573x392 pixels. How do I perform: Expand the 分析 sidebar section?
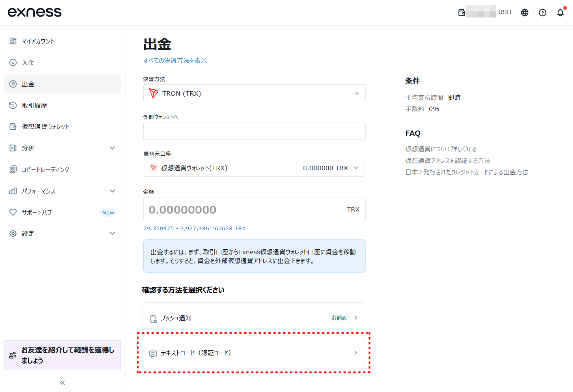(62, 148)
